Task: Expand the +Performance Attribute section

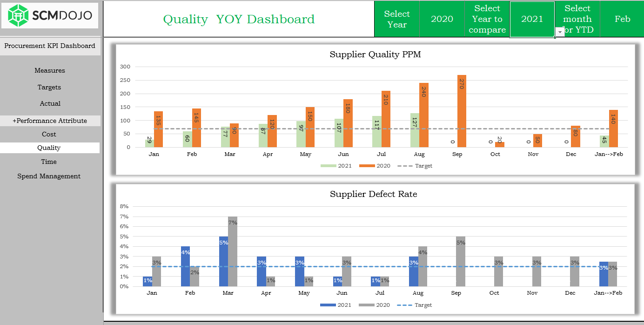Action: (50, 121)
